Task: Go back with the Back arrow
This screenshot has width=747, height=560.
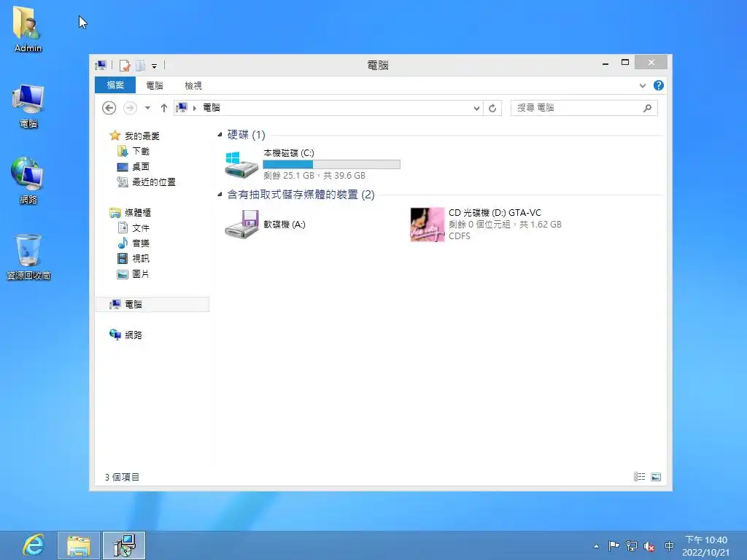Action: (109, 108)
